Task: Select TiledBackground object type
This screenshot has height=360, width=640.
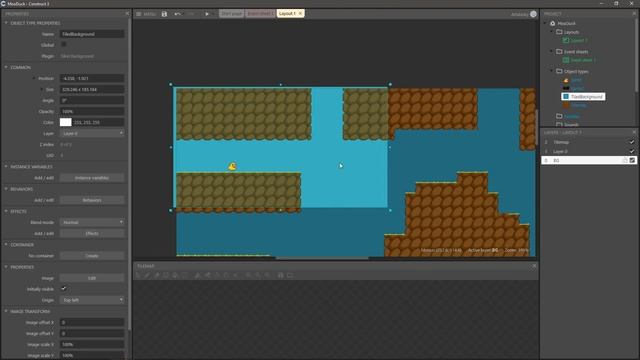Action: pos(583,97)
